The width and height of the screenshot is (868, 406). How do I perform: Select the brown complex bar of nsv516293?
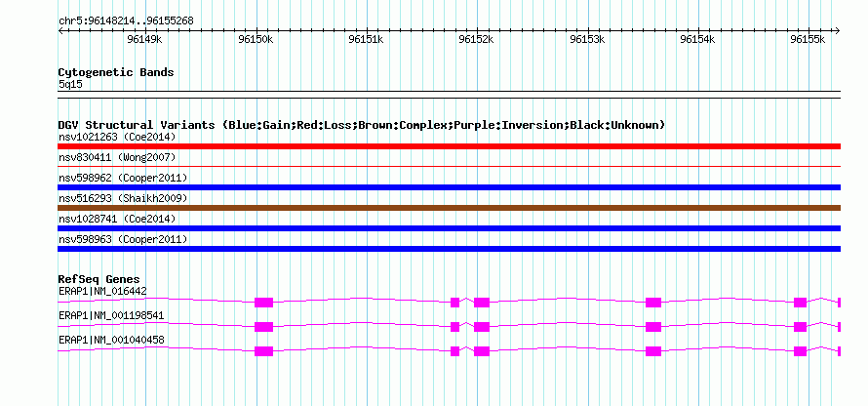point(449,208)
